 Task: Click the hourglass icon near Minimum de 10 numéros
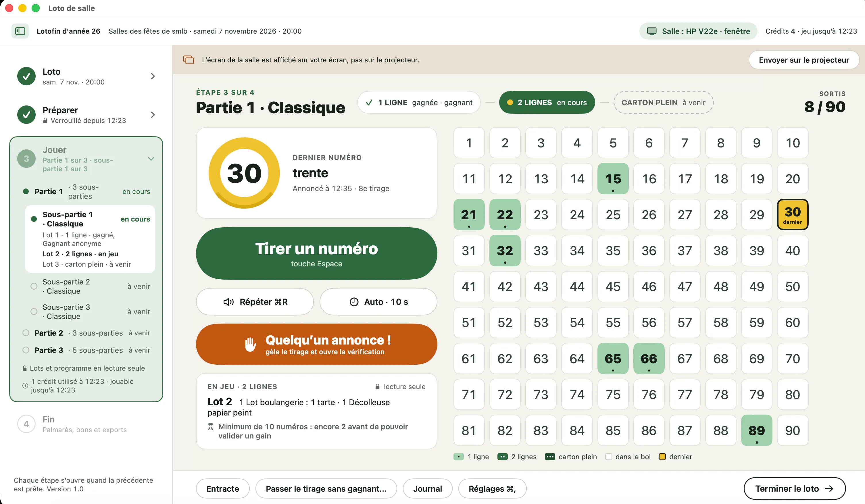(x=210, y=427)
